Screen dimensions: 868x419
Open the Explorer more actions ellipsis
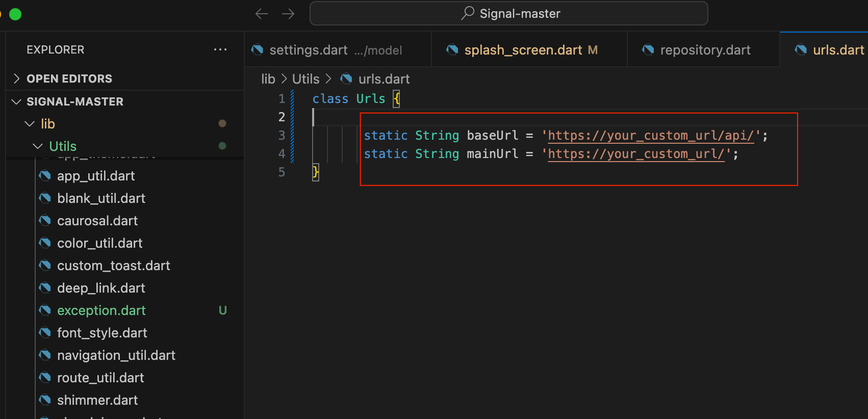[220, 49]
